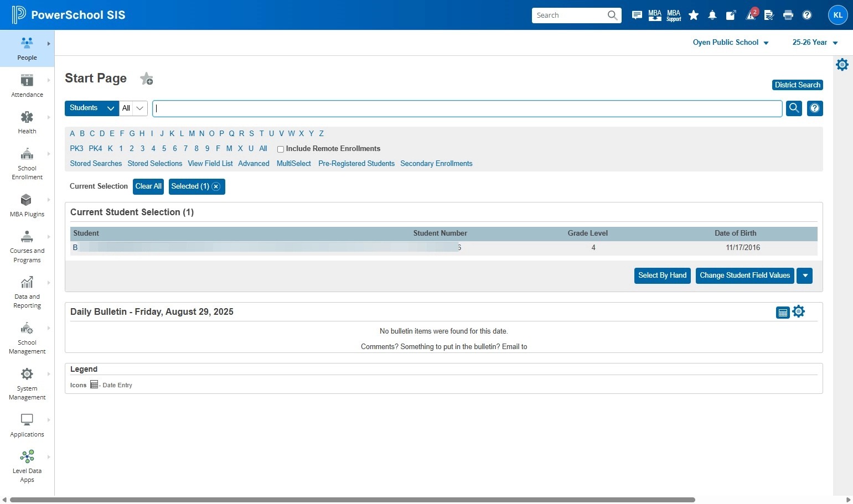853x504 pixels.
Task: Open Applications in sidebar
Action: (x=27, y=425)
